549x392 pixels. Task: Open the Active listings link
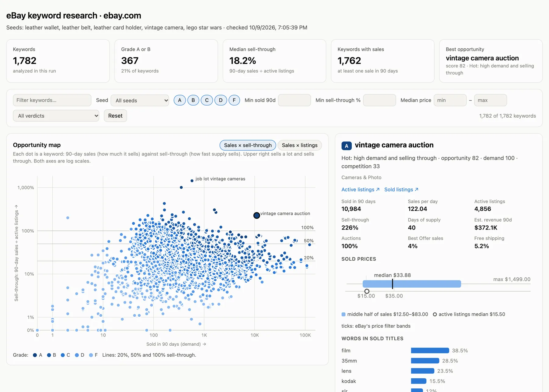[361, 190]
